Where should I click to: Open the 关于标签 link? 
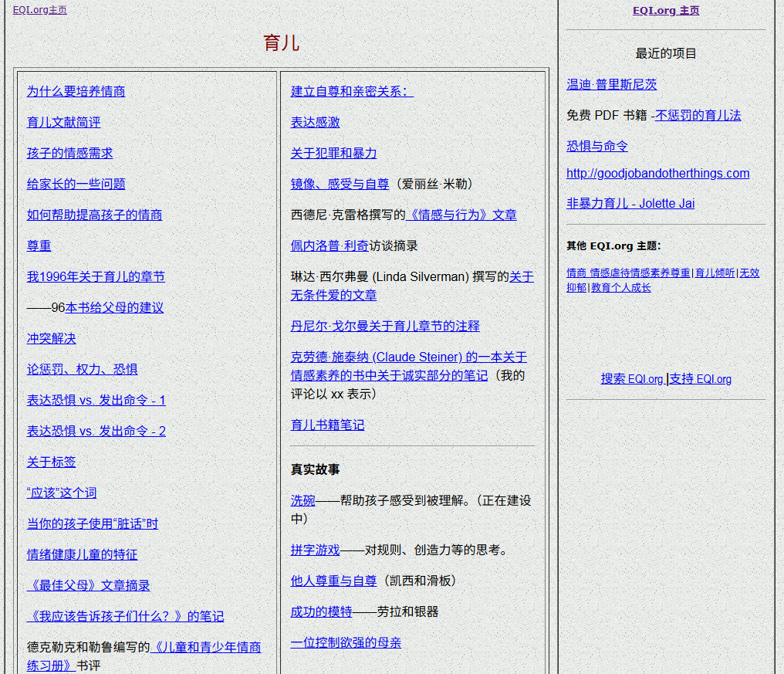51,462
